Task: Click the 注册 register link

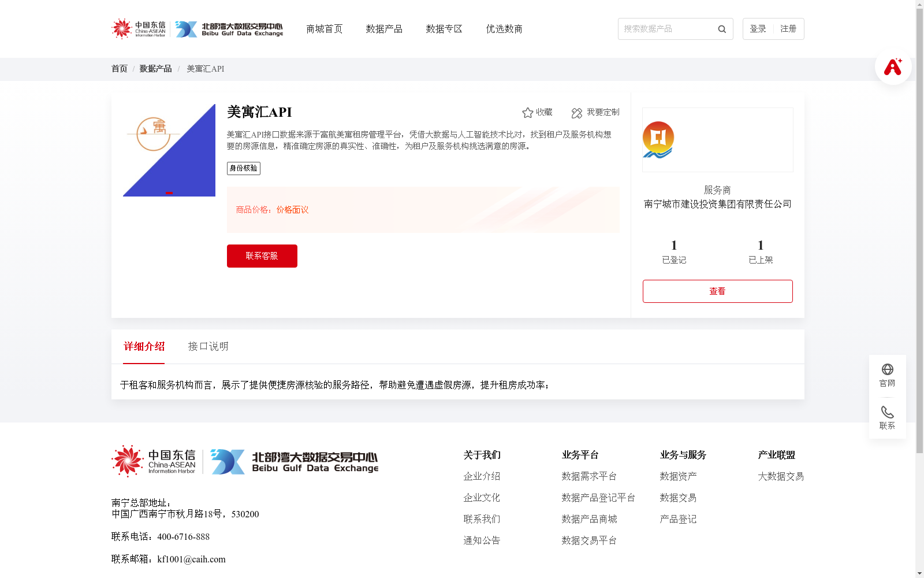Action: click(788, 29)
